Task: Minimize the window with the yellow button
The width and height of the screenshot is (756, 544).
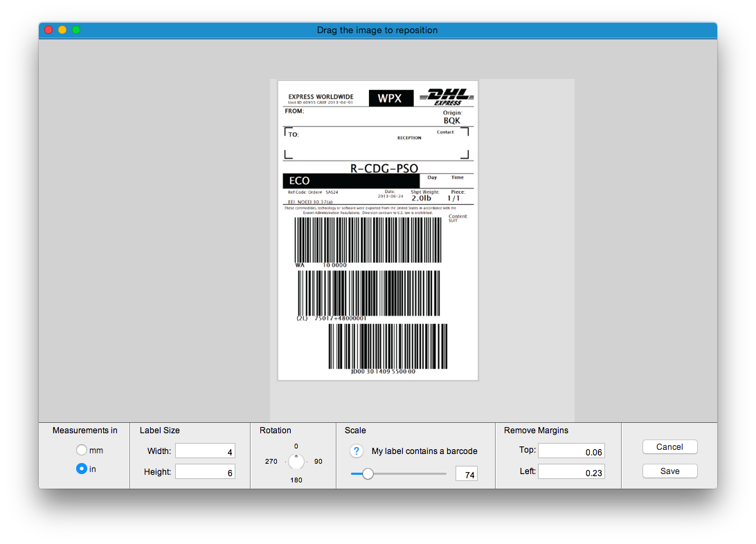Action: (x=62, y=30)
